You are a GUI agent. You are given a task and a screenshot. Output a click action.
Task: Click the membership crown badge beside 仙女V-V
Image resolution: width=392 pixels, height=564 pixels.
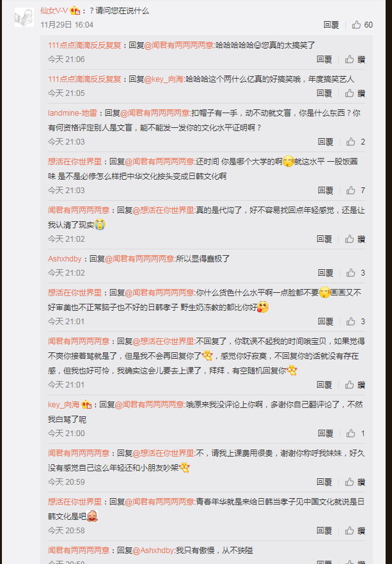[75, 10]
